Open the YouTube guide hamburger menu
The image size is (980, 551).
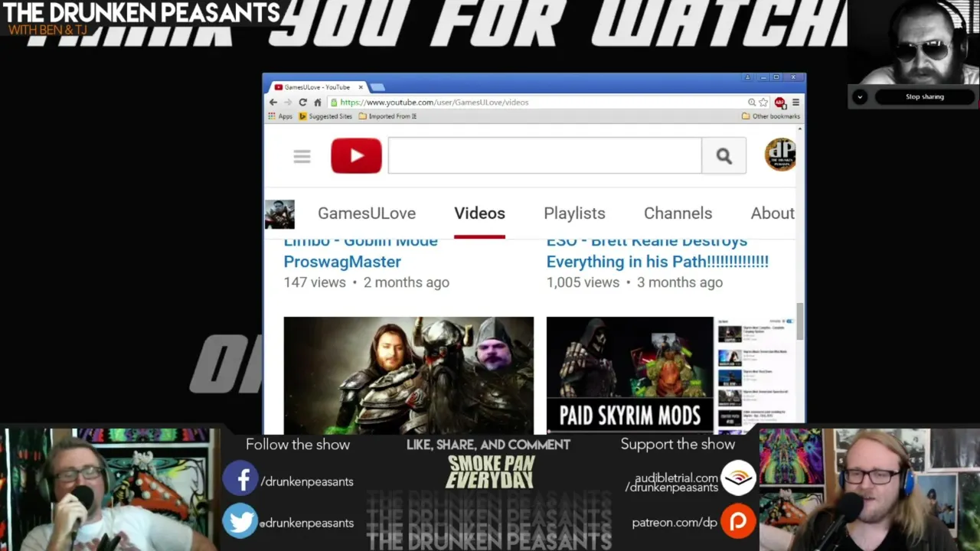(302, 156)
